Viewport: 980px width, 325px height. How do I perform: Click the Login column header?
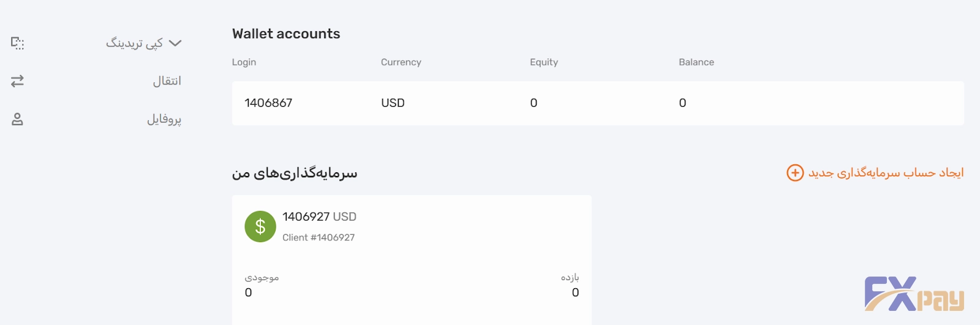click(x=244, y=62)
